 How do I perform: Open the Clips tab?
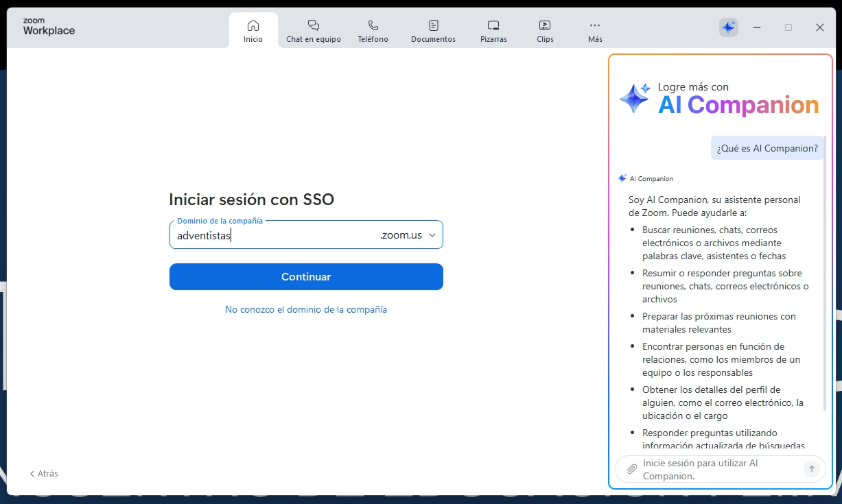point(545,31)
